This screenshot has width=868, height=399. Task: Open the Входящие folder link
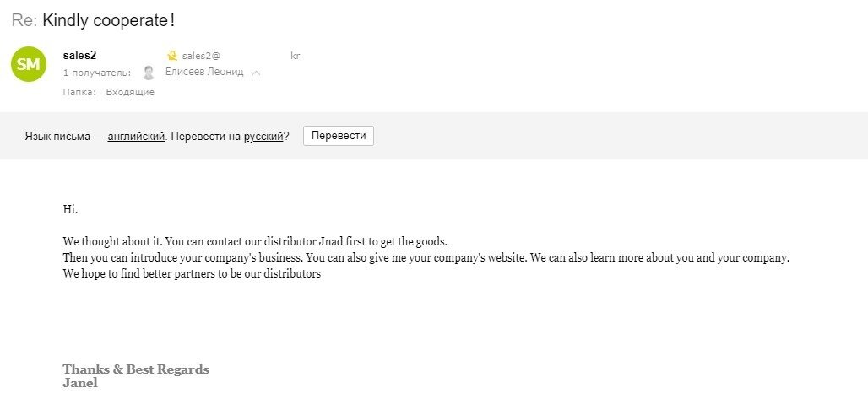pyautogui.click(x=130, y=93)
